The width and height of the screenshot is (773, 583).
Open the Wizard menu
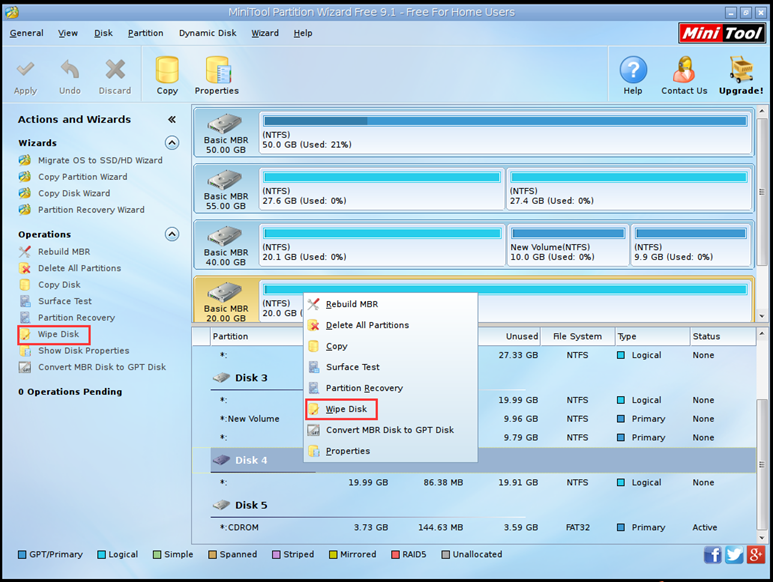[x=265, y=33]
